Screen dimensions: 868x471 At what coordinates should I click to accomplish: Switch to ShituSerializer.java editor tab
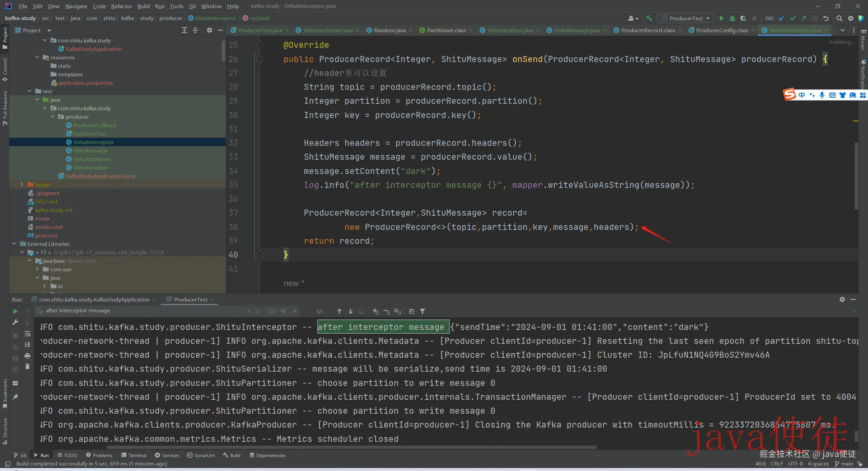(x=510, y=30)
